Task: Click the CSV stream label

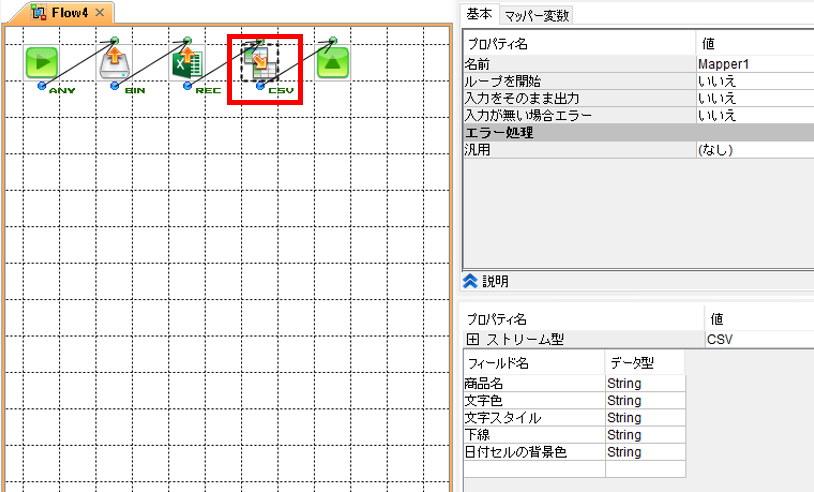Action: point(281,90)
